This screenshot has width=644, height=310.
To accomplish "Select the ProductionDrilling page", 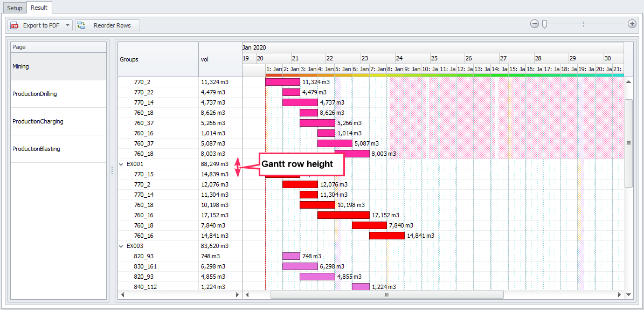I will point(59,94).
